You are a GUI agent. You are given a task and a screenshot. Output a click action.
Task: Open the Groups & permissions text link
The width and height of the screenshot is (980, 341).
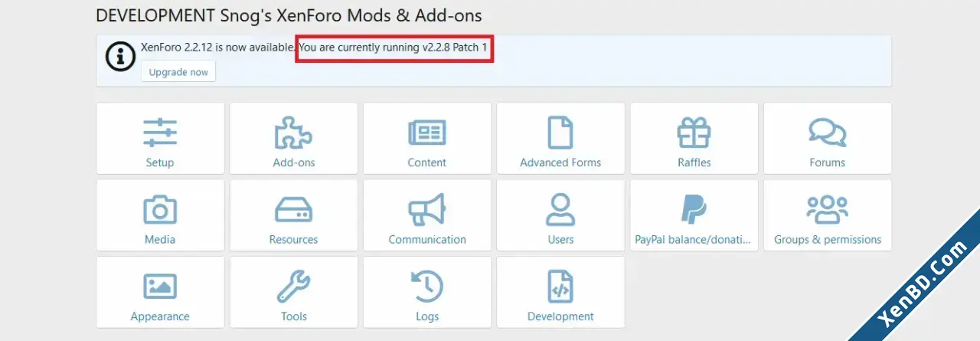(828, 239)
